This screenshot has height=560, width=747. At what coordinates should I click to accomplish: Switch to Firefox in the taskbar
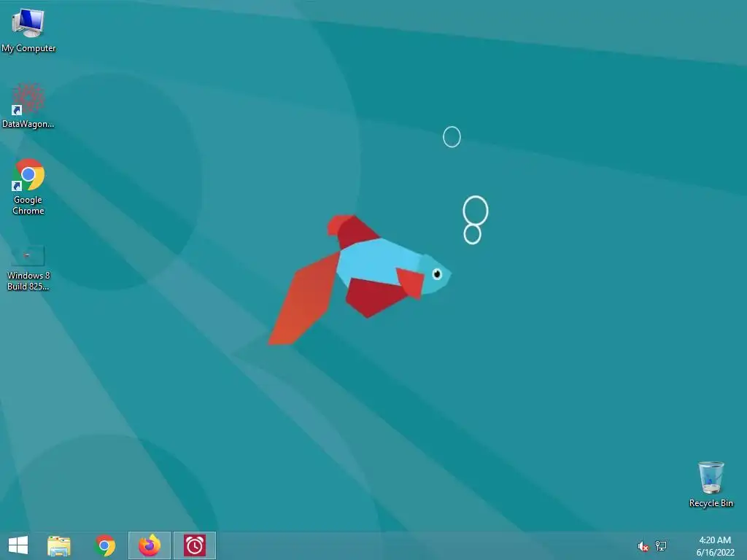pos(149,545)
